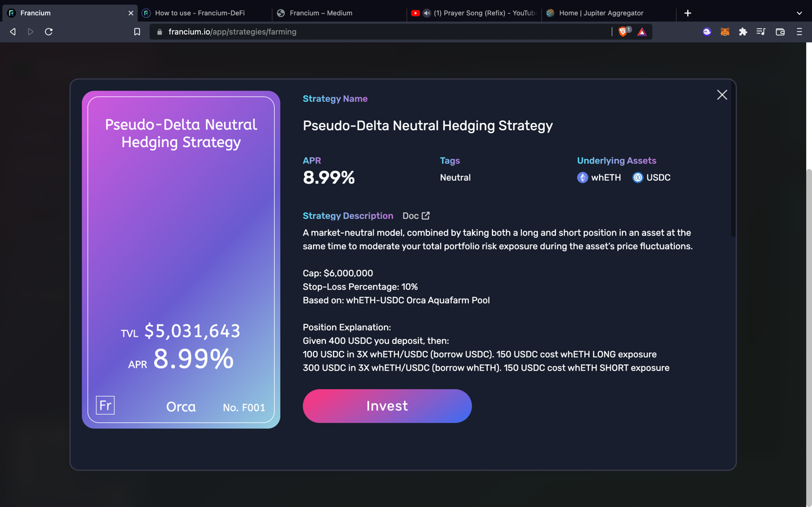Click the Strategy Description heading
This screenshot has height=507, width=812.
tap(348, 216)
